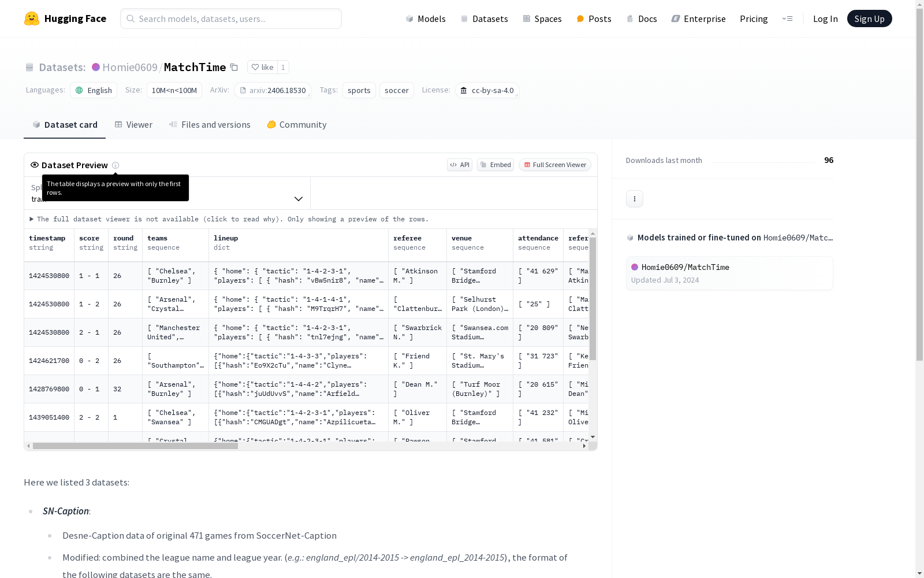This screenshot has height=578, width=924.
Task: Click the 10M<n<100M size tag
Action: click(x=174, y=90)
